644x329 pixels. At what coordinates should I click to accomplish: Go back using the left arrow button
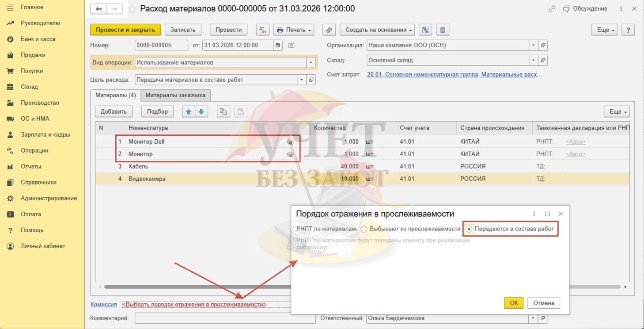point(99,9)
